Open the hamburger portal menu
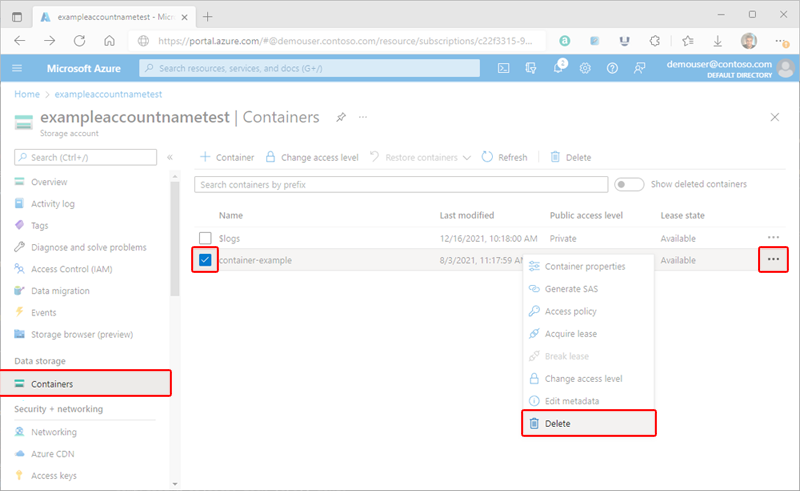 tap(17, 68)
